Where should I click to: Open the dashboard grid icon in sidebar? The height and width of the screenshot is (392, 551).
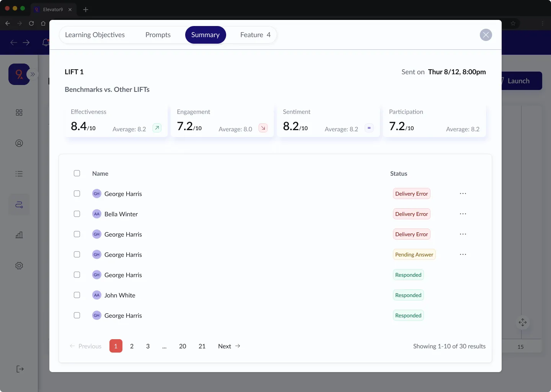(x=19, y=113)
